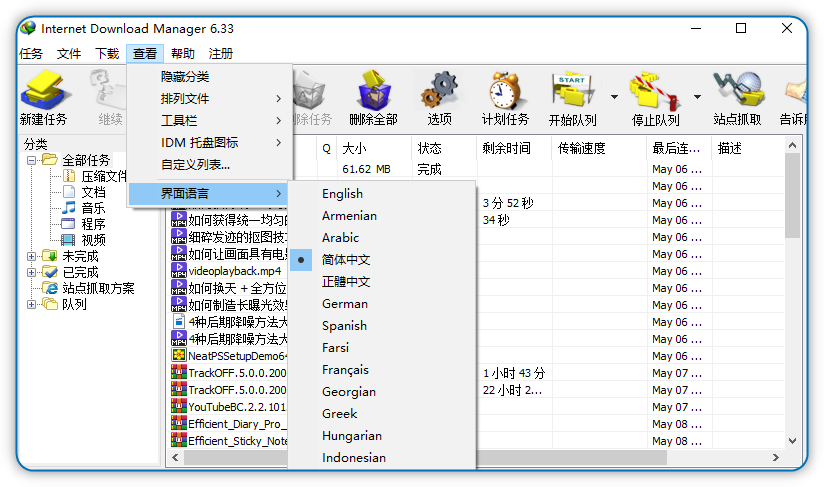Open the 注册 menu
This screenshot has height=487, width=824.
221,54
